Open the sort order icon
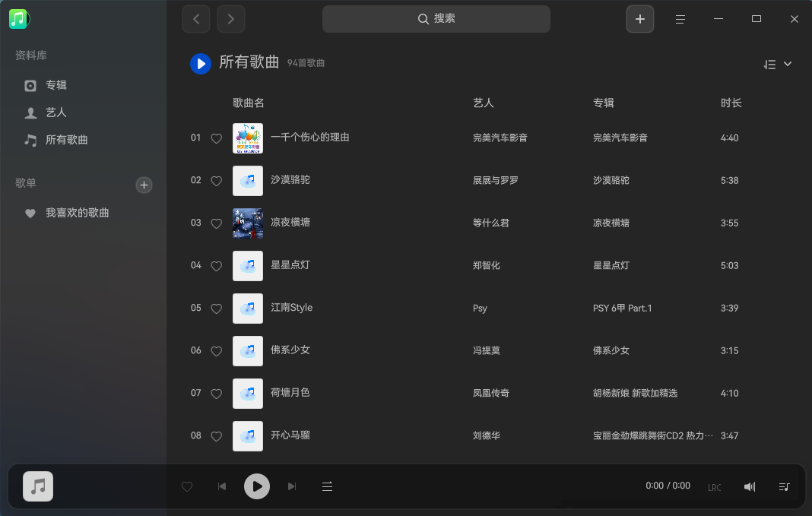This screenshot has height=516, width=812. point(769,64)
